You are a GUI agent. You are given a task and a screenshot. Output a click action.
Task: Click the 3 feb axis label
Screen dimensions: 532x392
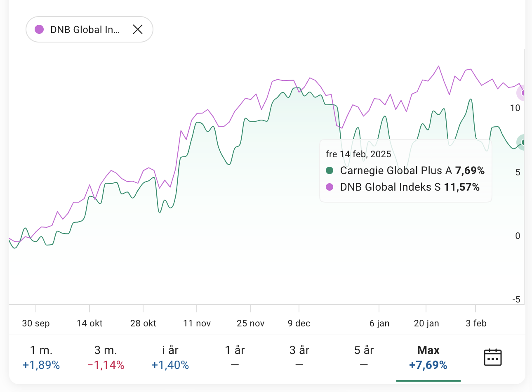(476, 324)
